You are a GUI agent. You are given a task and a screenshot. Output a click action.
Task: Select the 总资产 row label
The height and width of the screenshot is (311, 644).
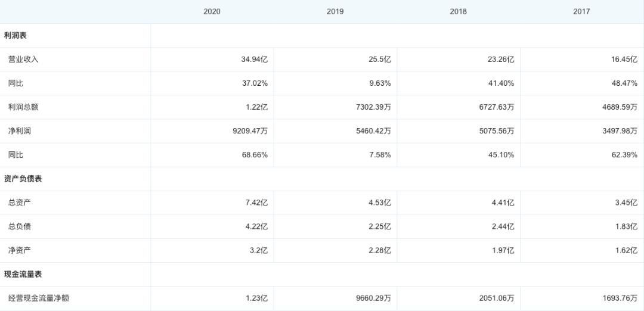[20, 203]
